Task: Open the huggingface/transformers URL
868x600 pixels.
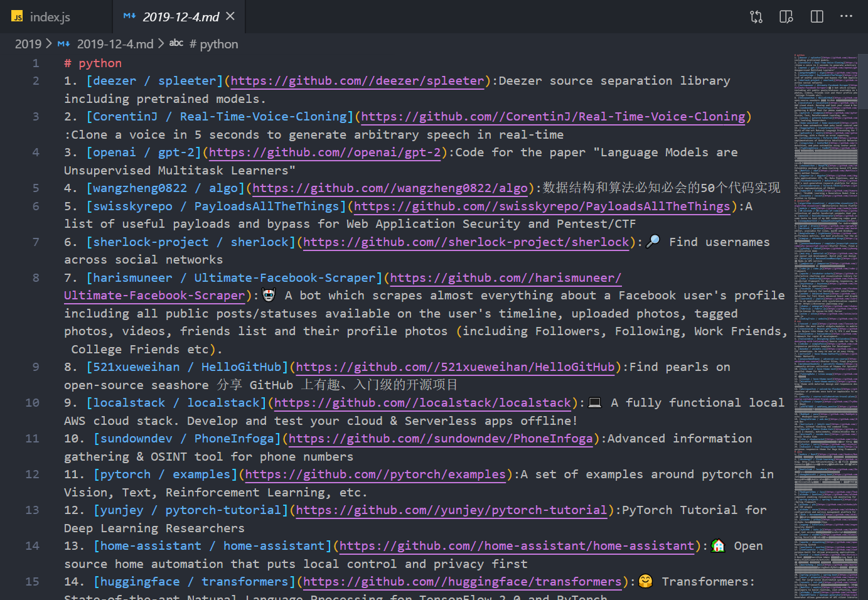Action: pos(463,582)
